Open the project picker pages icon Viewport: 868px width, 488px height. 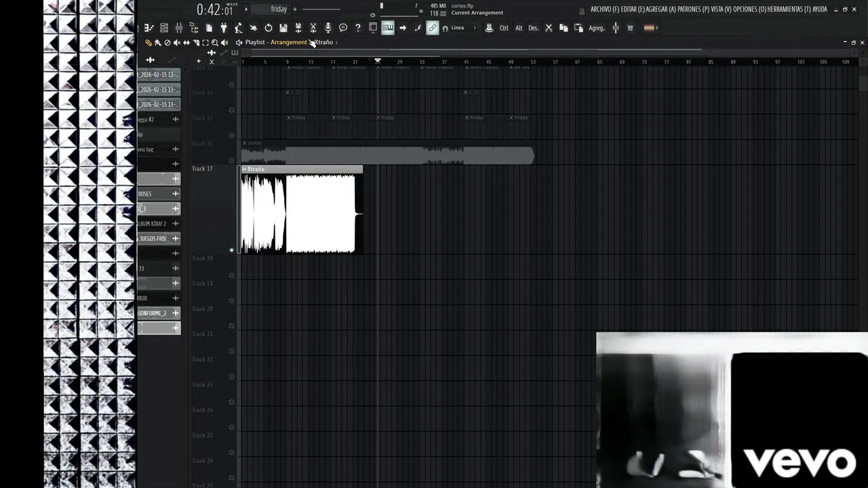(209, 28)
